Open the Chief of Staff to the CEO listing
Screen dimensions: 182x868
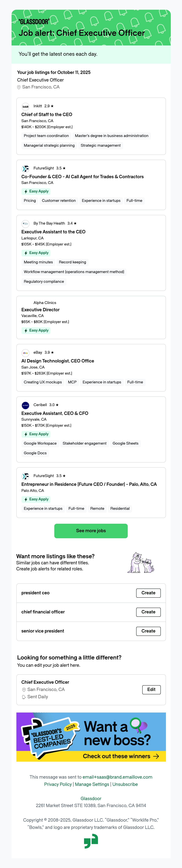(47, 115)
